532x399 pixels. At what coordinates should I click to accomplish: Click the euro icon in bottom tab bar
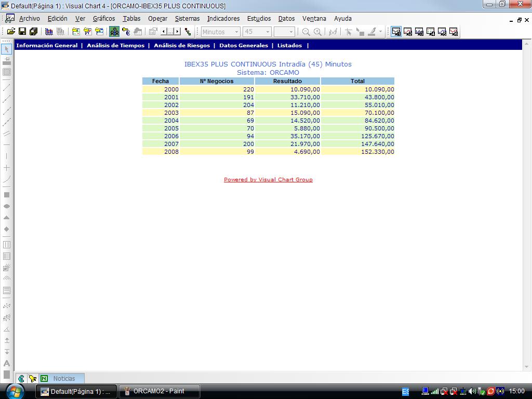point(21,379)
